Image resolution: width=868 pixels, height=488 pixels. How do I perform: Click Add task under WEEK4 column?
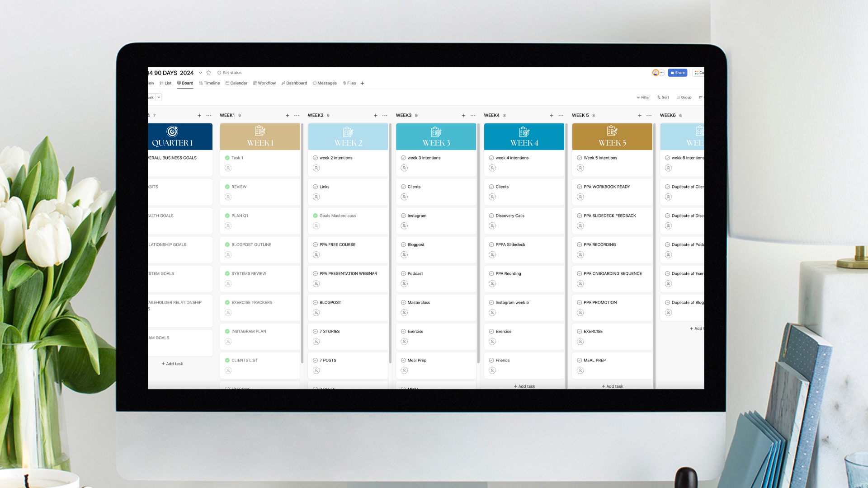click(524, 386)
